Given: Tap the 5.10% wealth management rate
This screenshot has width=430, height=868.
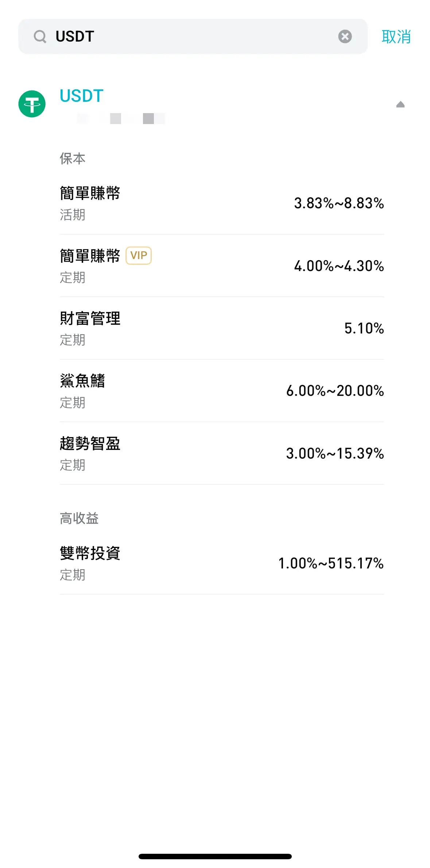Looking at the screenshot, I should click(364, 328).
